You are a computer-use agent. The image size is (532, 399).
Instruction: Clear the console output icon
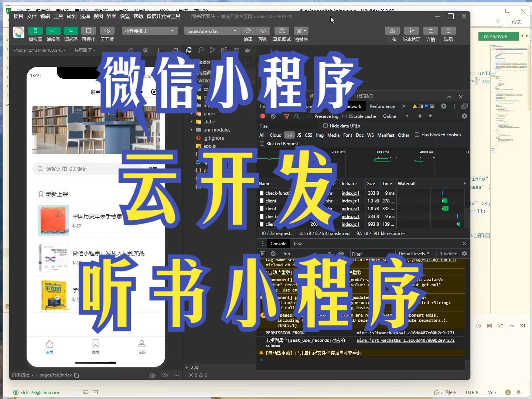tap(273, 254)
